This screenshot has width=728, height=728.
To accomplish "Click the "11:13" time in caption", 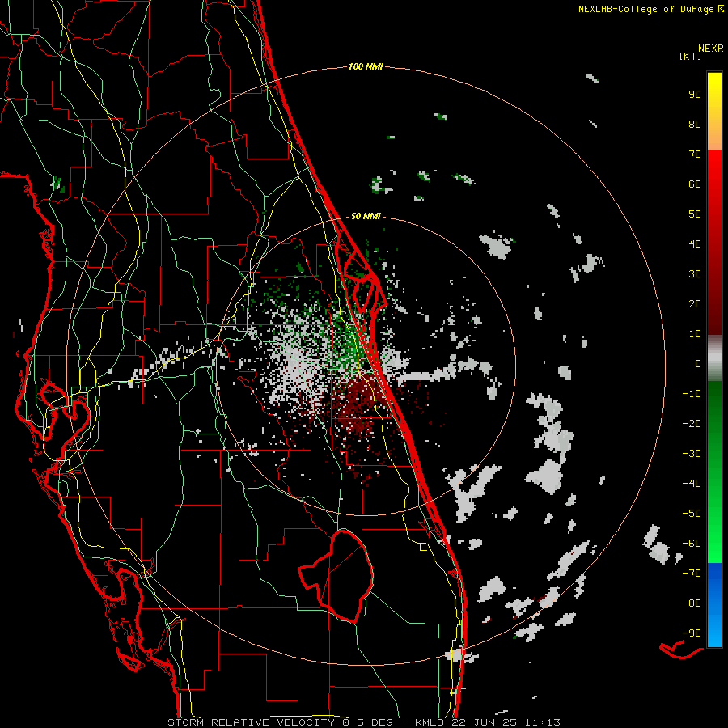I will pos(543,722).
